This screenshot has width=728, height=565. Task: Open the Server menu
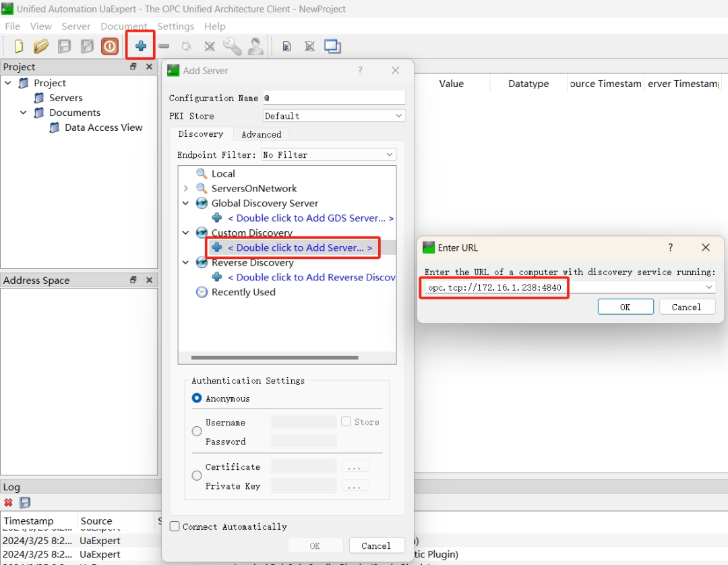(76, 26)
